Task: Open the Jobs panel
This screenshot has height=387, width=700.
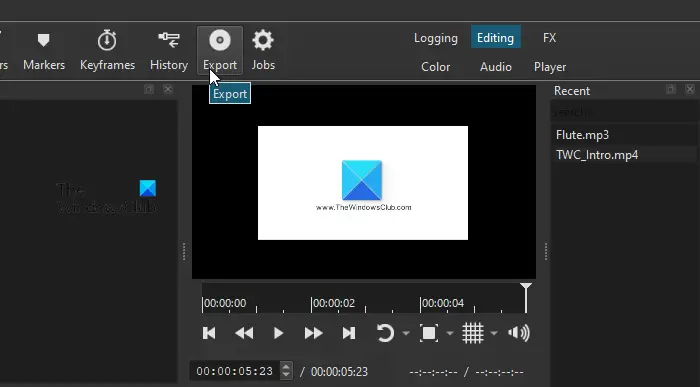Action: point(263,50)
